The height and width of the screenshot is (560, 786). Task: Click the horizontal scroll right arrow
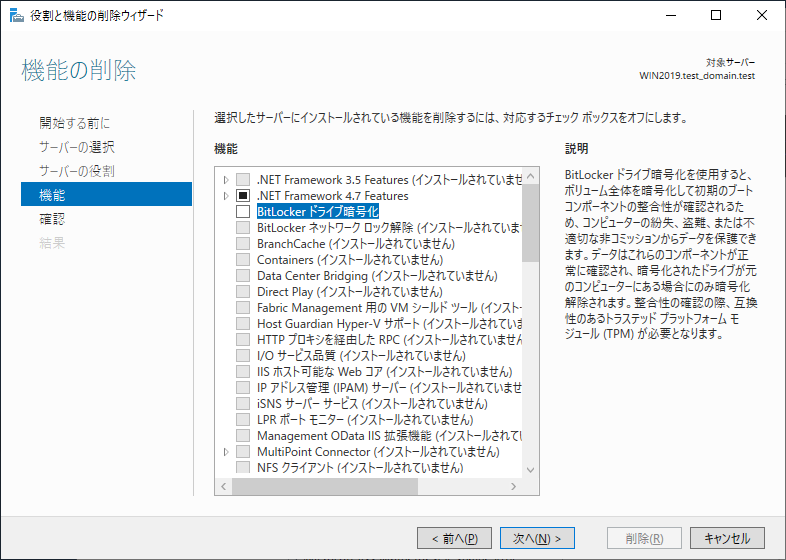[x=513, y=486]
